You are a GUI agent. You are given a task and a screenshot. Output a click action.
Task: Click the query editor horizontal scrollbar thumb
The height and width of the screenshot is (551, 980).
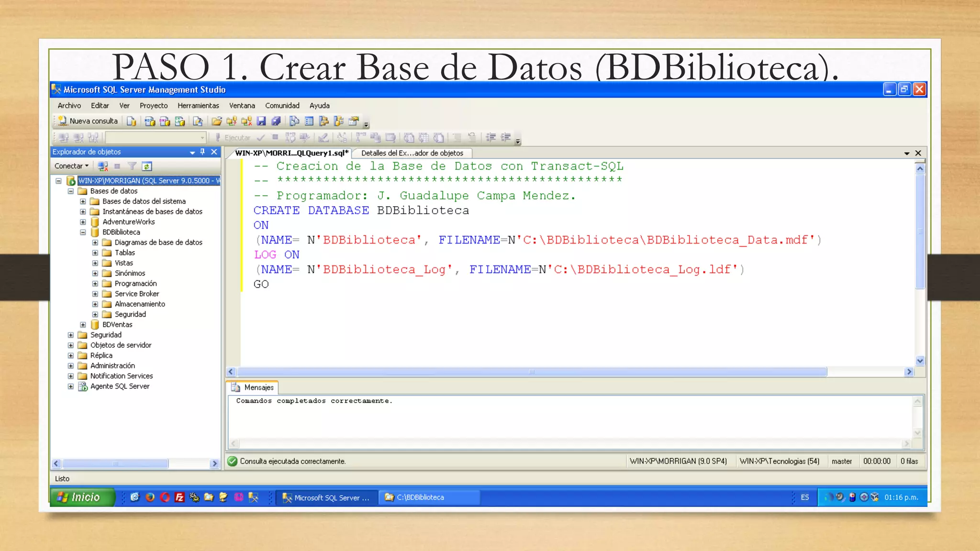click(531, 372)
